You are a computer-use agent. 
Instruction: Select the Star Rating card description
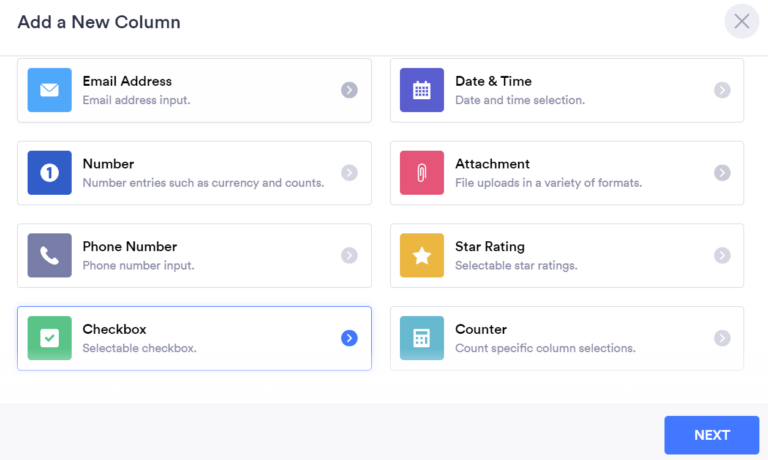tap(516, 266)
